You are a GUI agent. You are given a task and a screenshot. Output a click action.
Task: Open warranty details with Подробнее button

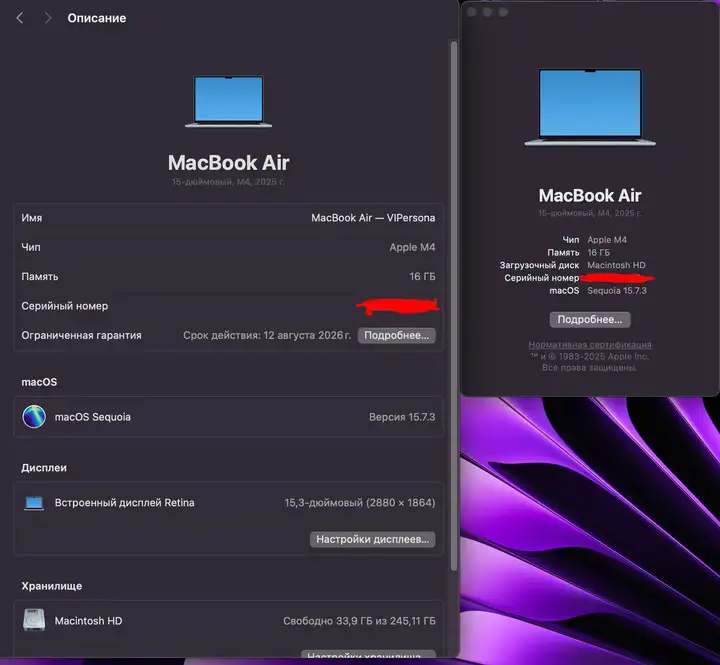(397, 335)
